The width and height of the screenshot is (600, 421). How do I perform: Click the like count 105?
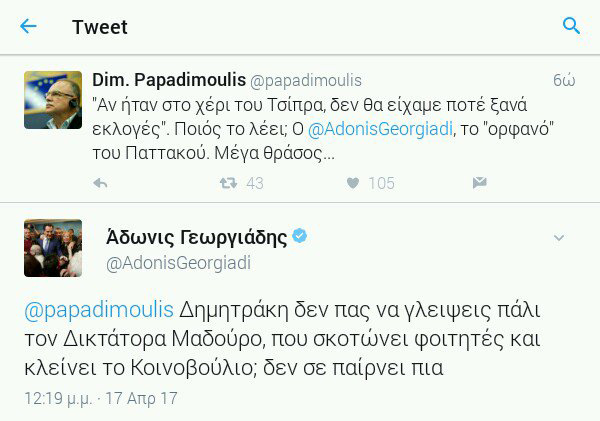[381, 183]
